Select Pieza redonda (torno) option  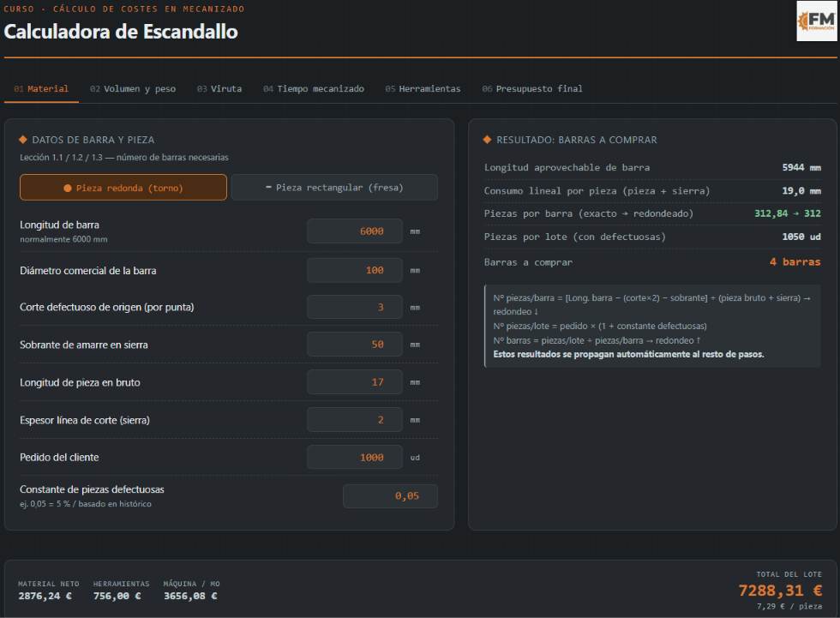(x=123, y=188)
